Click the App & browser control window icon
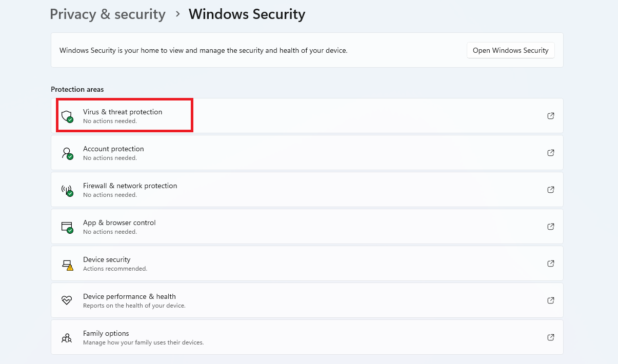This screenshot has height=364, width=618. (67, 227)
